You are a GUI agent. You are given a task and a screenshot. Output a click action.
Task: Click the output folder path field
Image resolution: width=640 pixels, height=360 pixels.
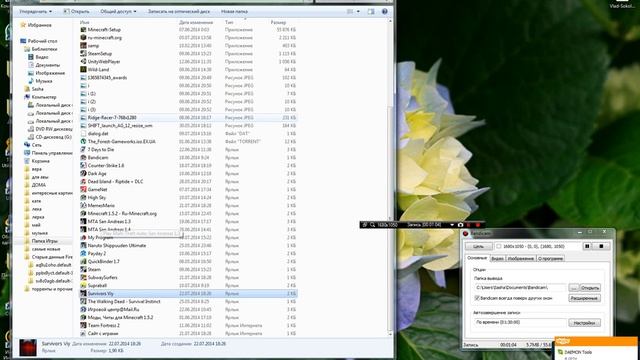[x=520, y=288]
